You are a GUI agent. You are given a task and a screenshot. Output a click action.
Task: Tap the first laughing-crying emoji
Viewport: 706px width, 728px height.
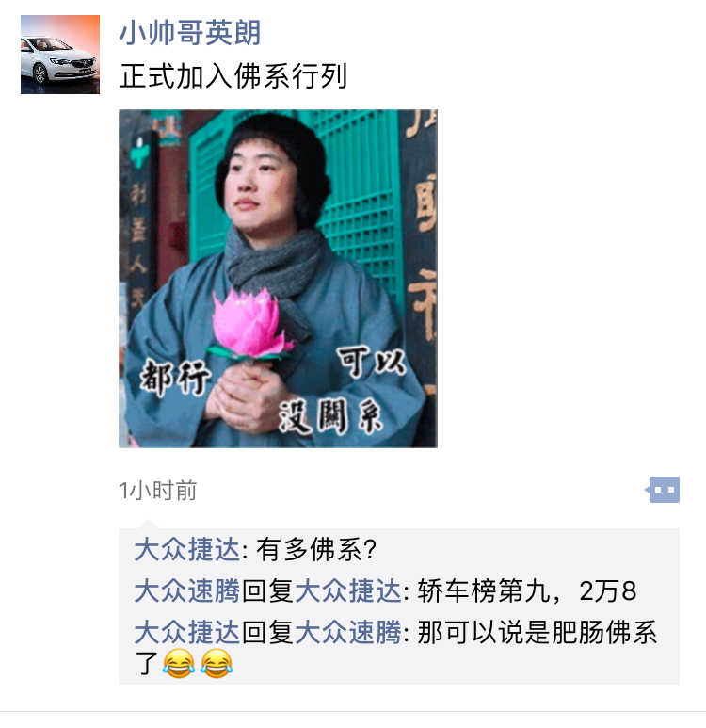179,664
